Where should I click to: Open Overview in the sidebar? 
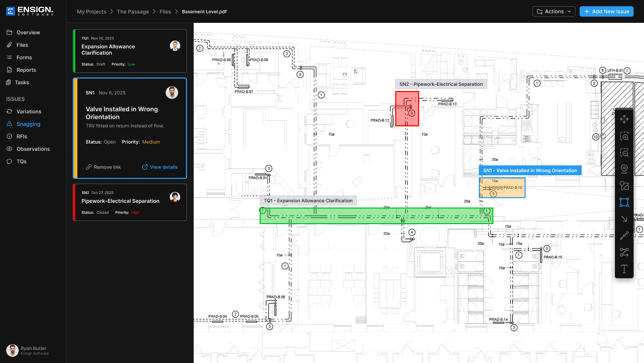[28, 32]
